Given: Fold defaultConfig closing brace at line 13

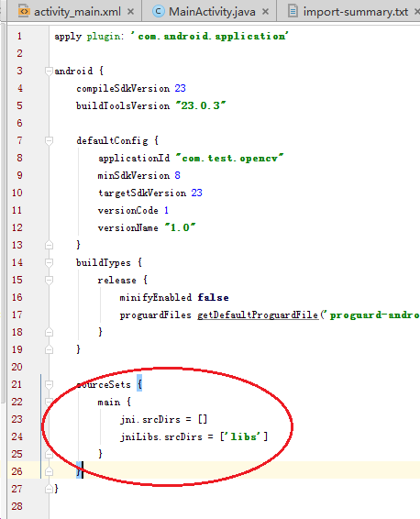Looking at the screenshot, I should tap(49, 245).
